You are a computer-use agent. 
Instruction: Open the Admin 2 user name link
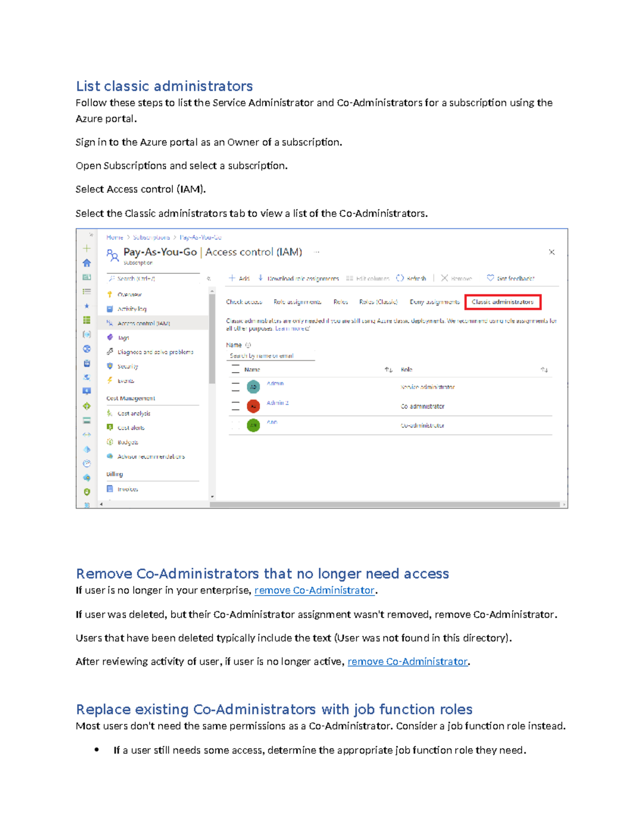pos(278,403)
